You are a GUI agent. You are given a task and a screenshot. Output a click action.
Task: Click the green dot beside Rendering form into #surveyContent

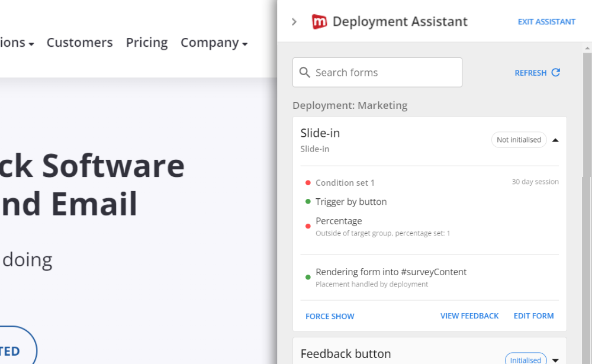(x=308, y=276)
